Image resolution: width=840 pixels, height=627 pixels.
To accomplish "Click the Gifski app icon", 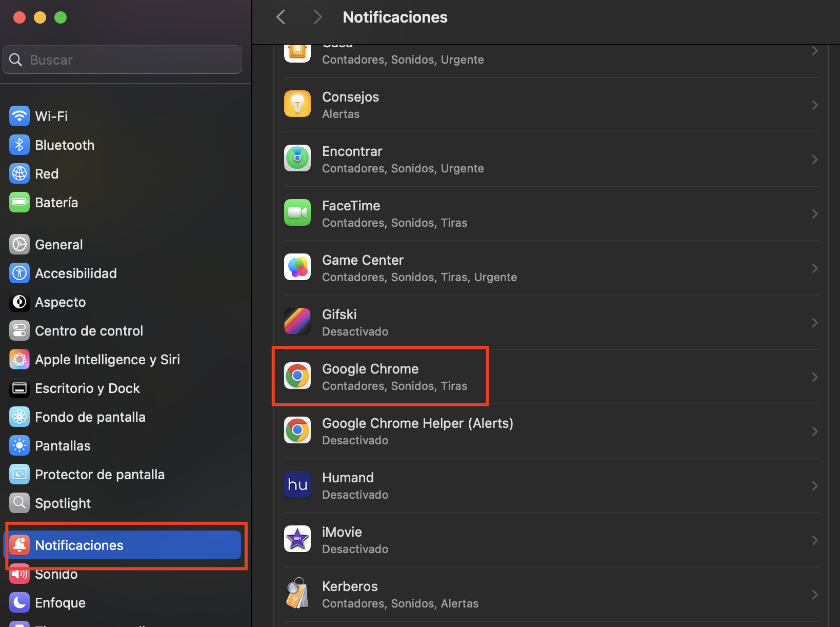I will coord(297,322).
